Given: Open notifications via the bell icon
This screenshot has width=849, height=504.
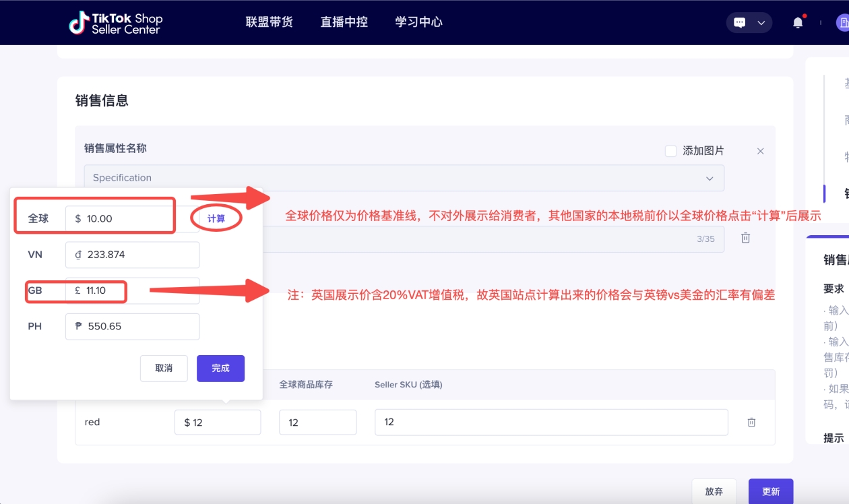Looking at the screenshot, I should coord(797,22).
